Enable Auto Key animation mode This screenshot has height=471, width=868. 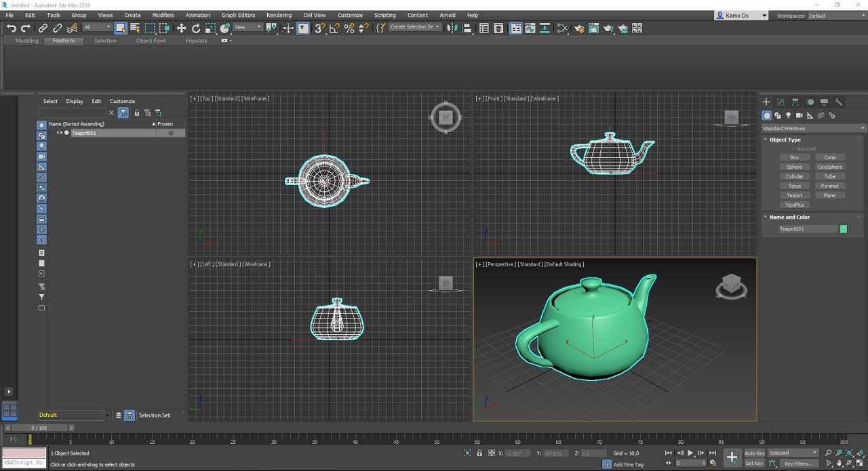click(x=754, y=453)
